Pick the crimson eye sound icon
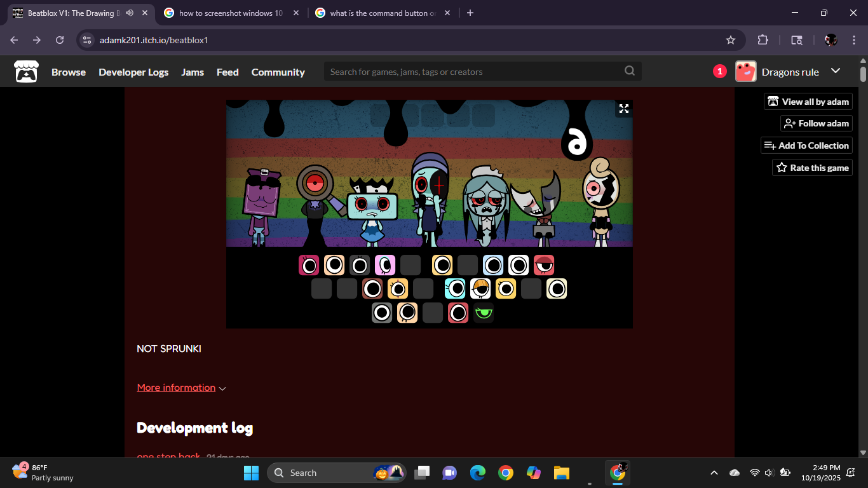868x488 pixels. 309,265
